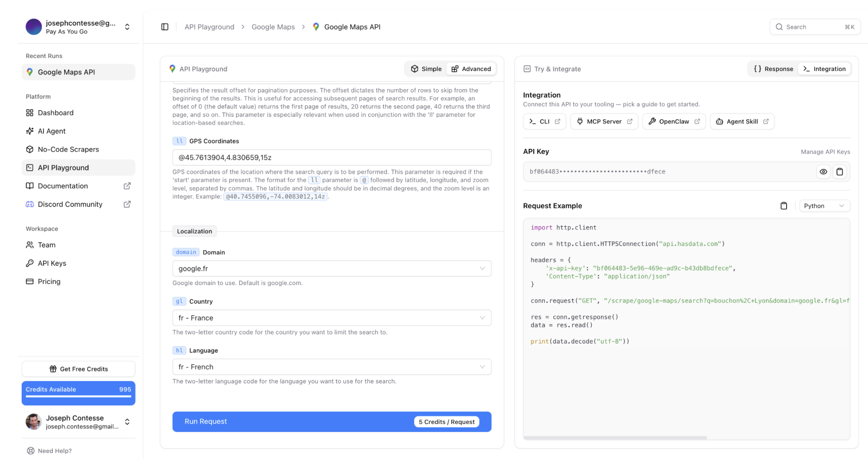Image resolution: width=868 pixels, height=459 pixels.
Task: Toggle the sidebar panel icon
Action: coord(165,27)
